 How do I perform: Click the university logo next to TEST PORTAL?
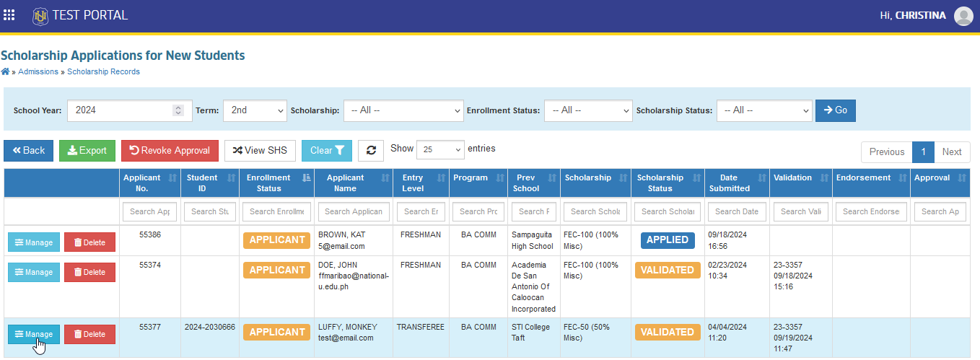click(40, 15)
